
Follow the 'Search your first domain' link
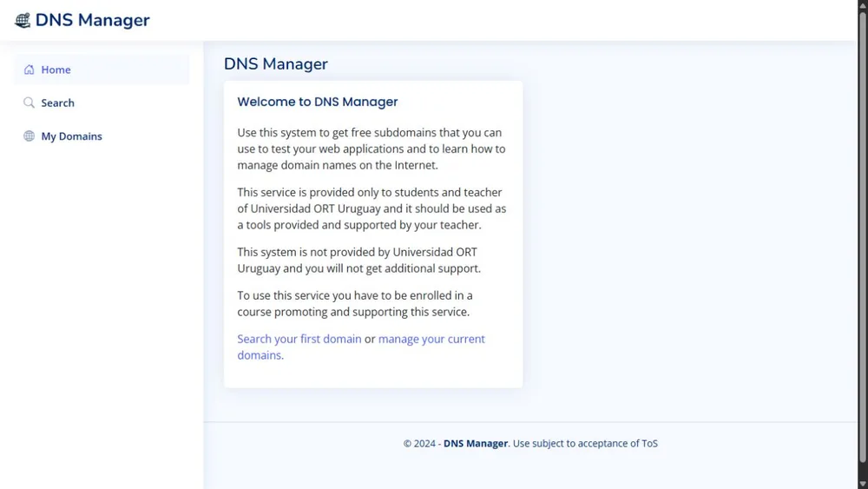[299, 339]
